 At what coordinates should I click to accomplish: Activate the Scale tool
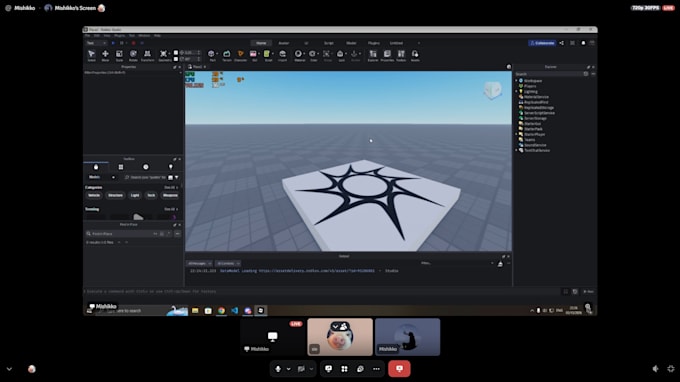click(x=119, y=55)
